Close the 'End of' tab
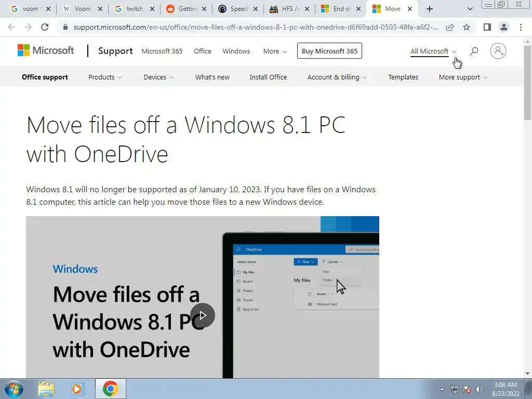532x399 pixels. pyautogui.click(x=358, y=9)
